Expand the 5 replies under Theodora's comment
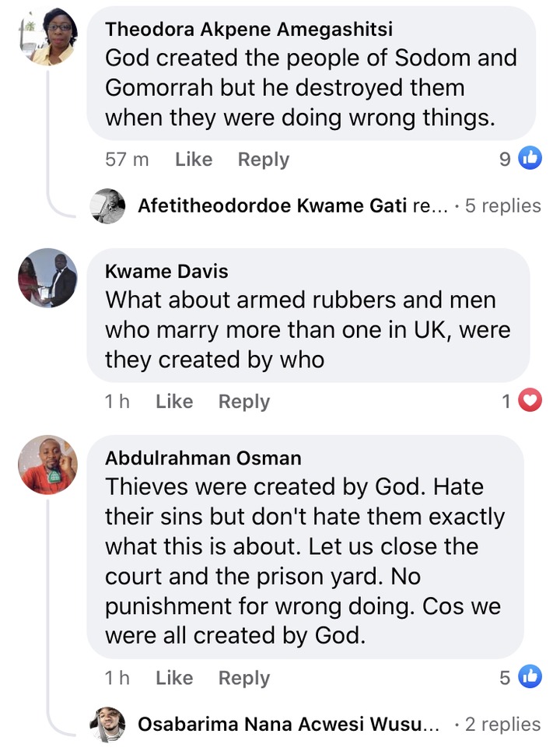The image size is (560, 751). [x=502, y=206]
